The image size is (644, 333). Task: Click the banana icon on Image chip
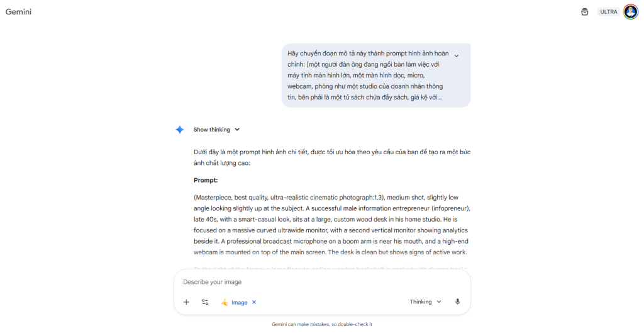[225, 302]
